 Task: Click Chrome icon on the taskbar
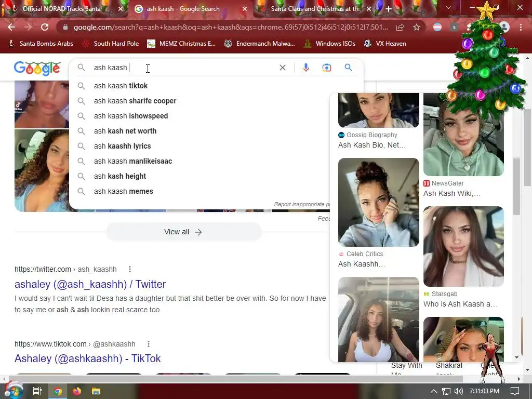tap(58, 391)
